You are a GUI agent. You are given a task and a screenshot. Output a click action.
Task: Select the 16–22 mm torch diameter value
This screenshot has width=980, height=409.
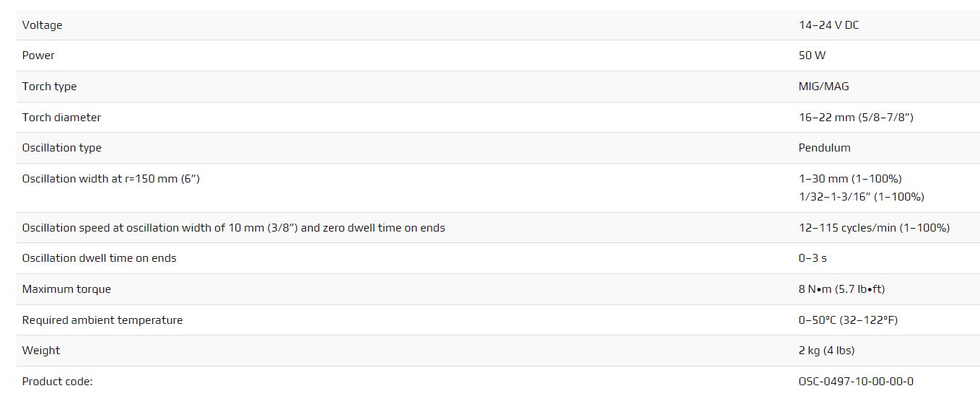click(x=856, y=118)
